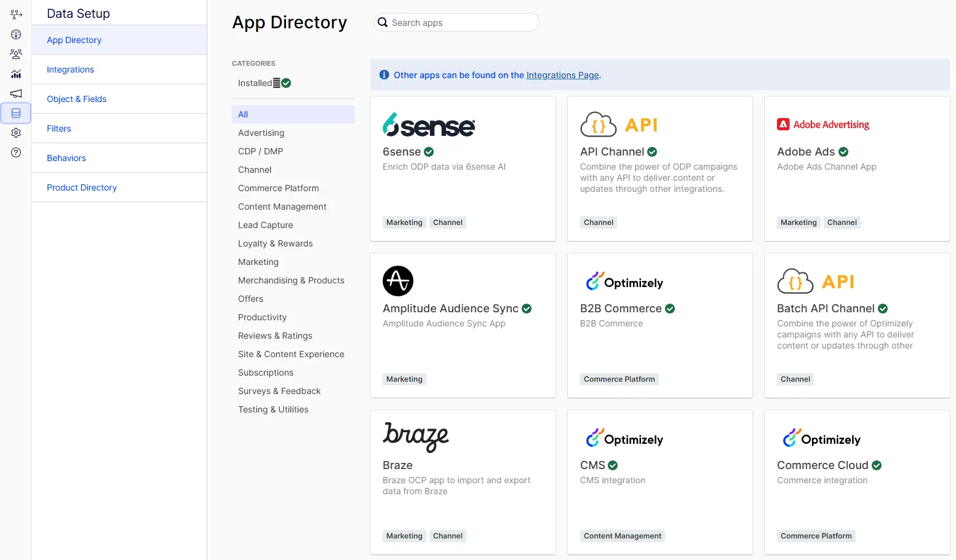Open the help question mark icon
956x560 pixels.
point(16,152)
